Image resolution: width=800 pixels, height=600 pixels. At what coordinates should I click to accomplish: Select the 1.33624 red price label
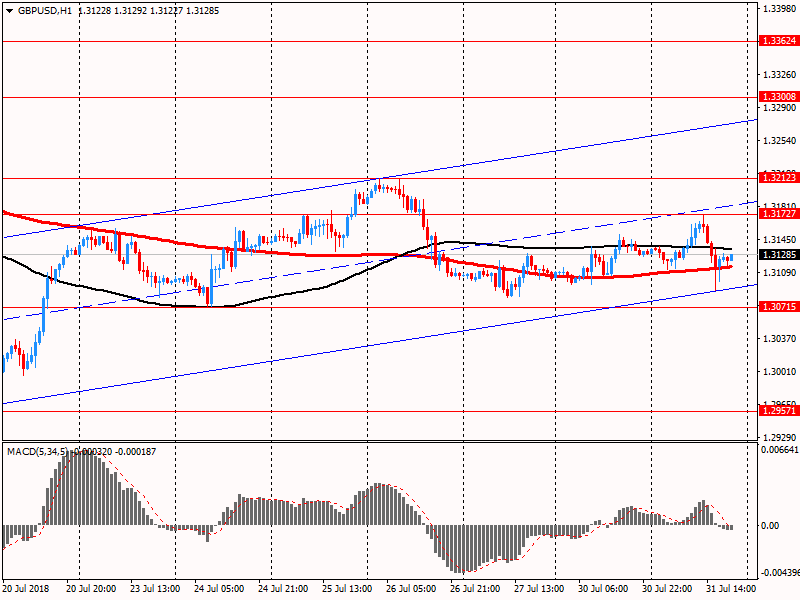coord(779,42)
